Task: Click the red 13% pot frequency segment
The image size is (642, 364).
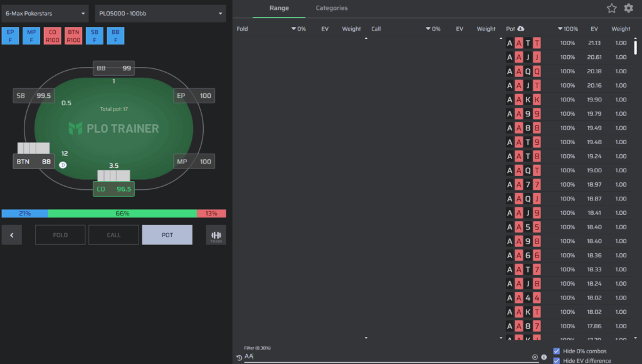Action: click(211, 214)
